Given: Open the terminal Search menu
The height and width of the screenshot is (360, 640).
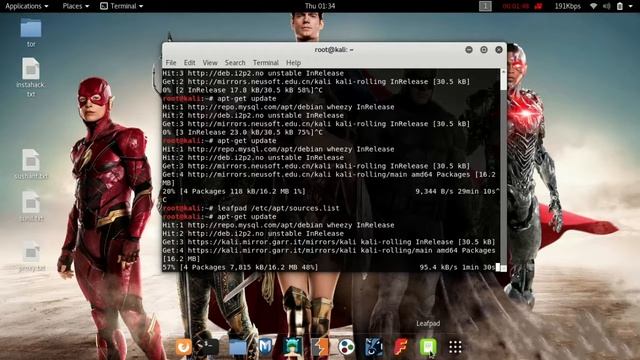Looking at the screenshot, I should (x=235, y=62).
